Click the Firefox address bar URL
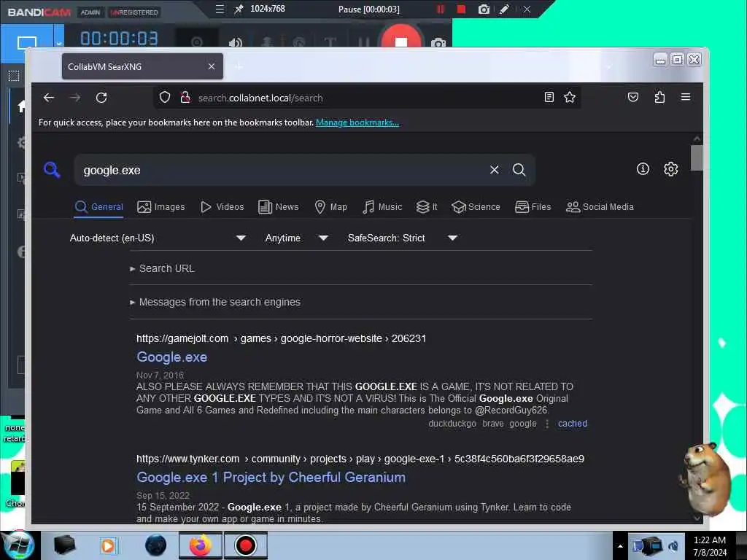The image size is (747, 560). click(260, 98)
